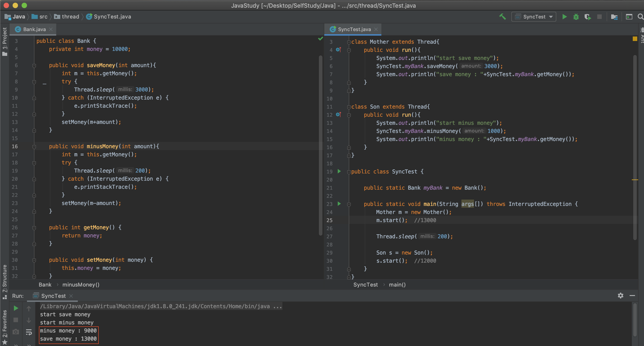Click the Search Everywhere magnifier icon
Screen dimensions: 644x346
tap(640, 16)
